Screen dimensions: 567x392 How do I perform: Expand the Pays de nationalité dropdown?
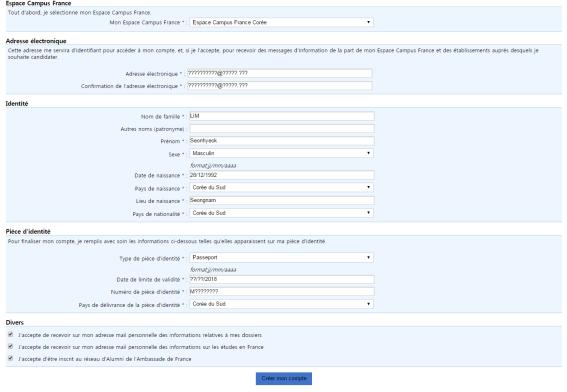281,213
